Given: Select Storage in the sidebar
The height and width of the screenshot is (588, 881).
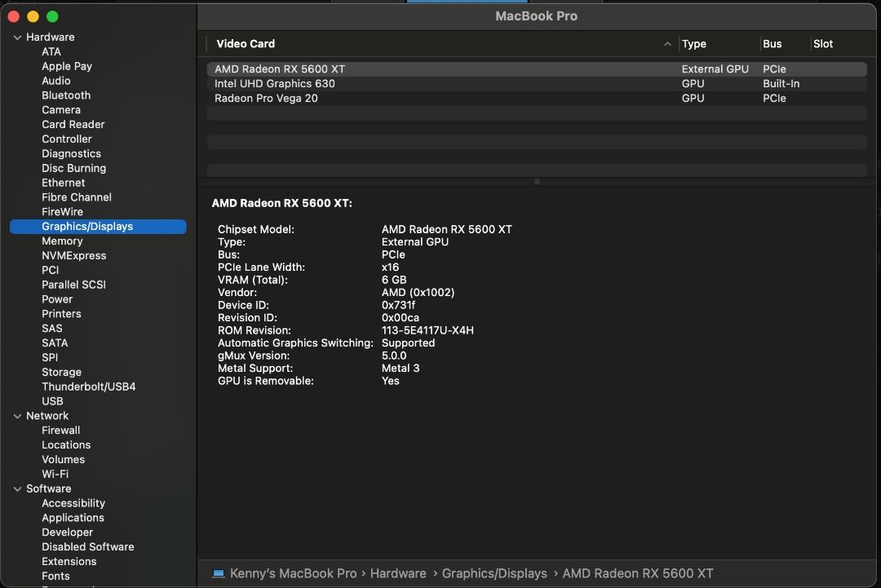Looking at the screenshot, I should tap(62, 373).
